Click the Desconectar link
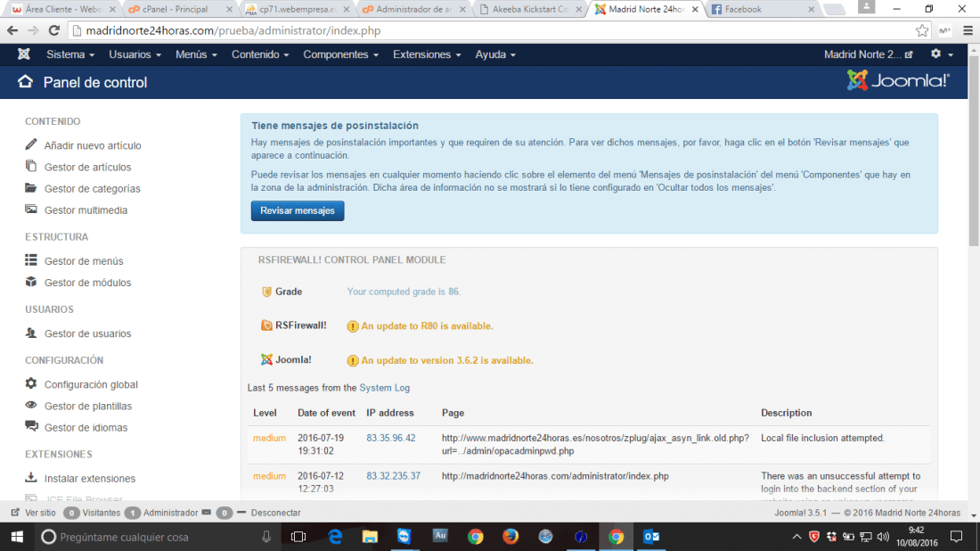 (x=275, y=513)
